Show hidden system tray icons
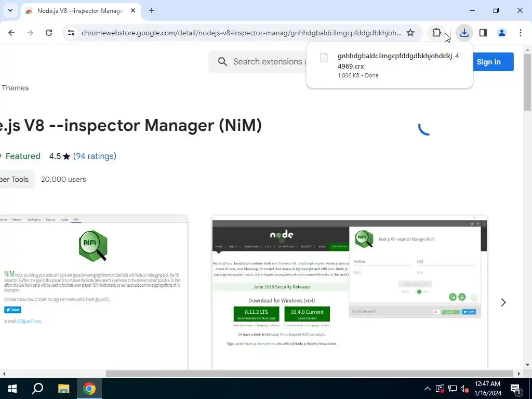This screenshot has width=532, height=399. tap(427, 389)
